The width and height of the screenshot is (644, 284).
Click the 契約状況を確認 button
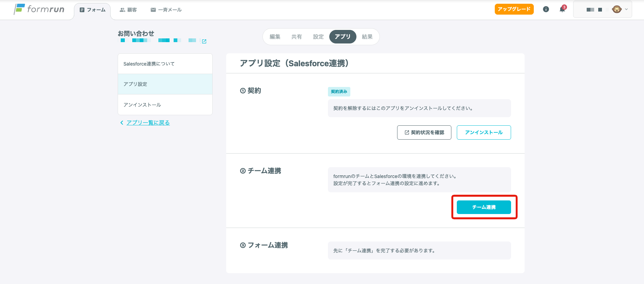[x=424, y=132]
